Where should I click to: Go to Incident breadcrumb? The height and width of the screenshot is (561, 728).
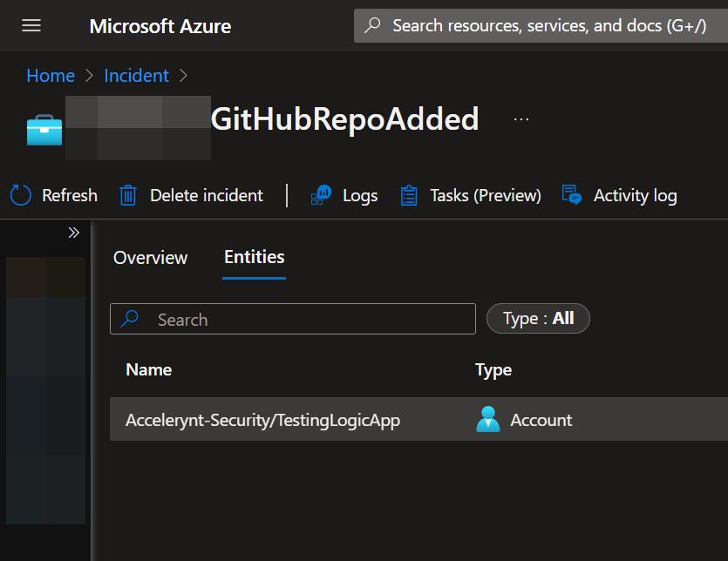(x=137, y=76)
